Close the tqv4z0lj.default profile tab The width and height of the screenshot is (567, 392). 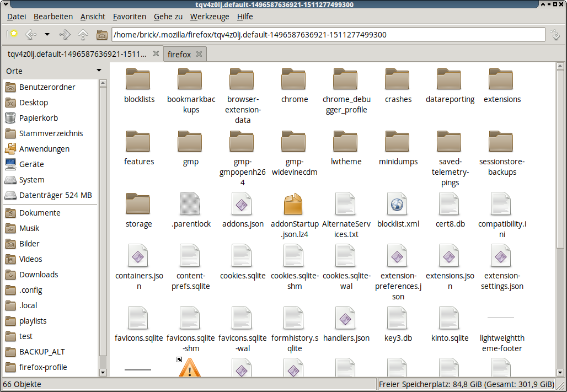pyautogui.click(x=156, y=54)
